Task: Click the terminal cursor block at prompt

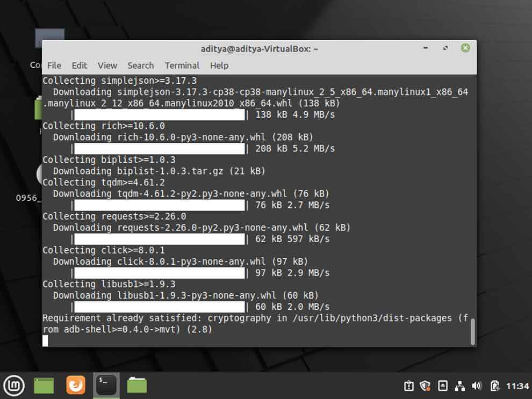Action: pyautogui.click(x=45, y=340)
